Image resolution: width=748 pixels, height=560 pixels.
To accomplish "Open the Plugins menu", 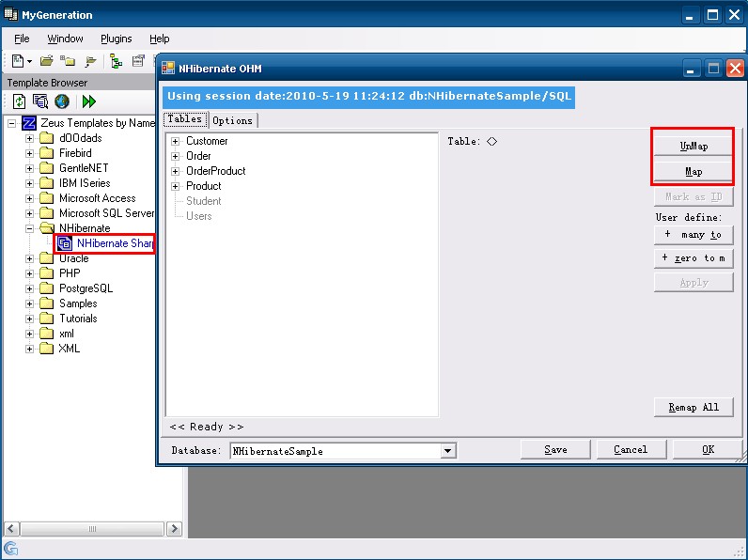I will coord(116,39).
